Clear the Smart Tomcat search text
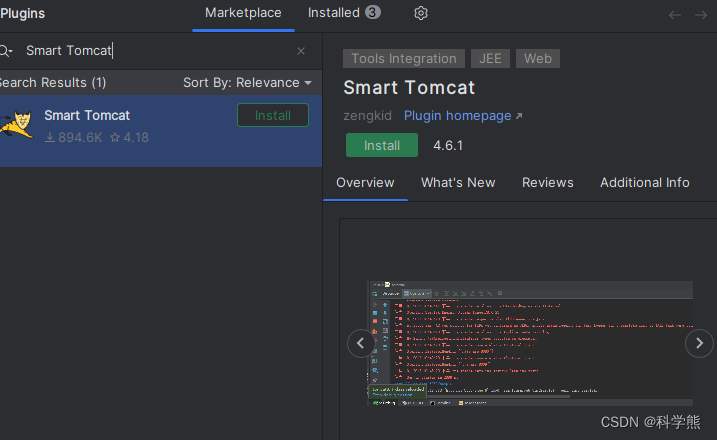717x440 pixels. click(x=300, y=51)
